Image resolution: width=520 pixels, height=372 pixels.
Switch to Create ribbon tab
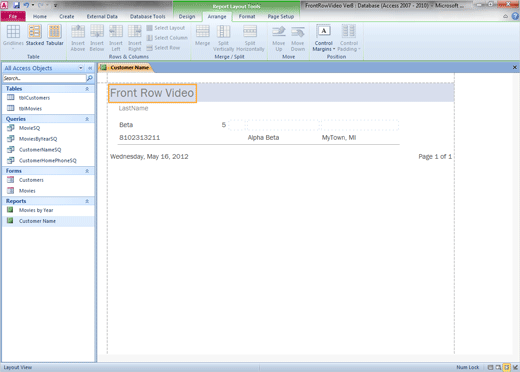pos(67,16)
